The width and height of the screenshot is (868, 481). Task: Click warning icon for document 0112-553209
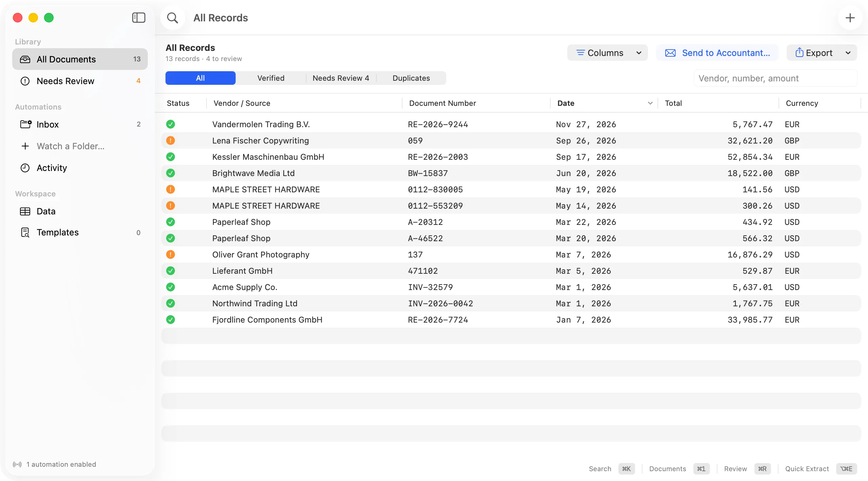(x=171, y=206)
